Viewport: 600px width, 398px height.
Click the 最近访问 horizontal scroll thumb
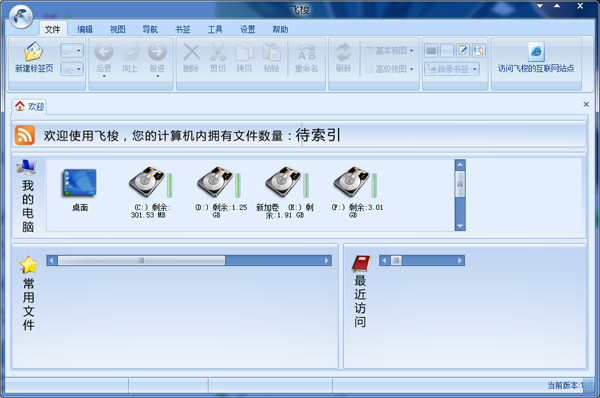coord(396,261)
